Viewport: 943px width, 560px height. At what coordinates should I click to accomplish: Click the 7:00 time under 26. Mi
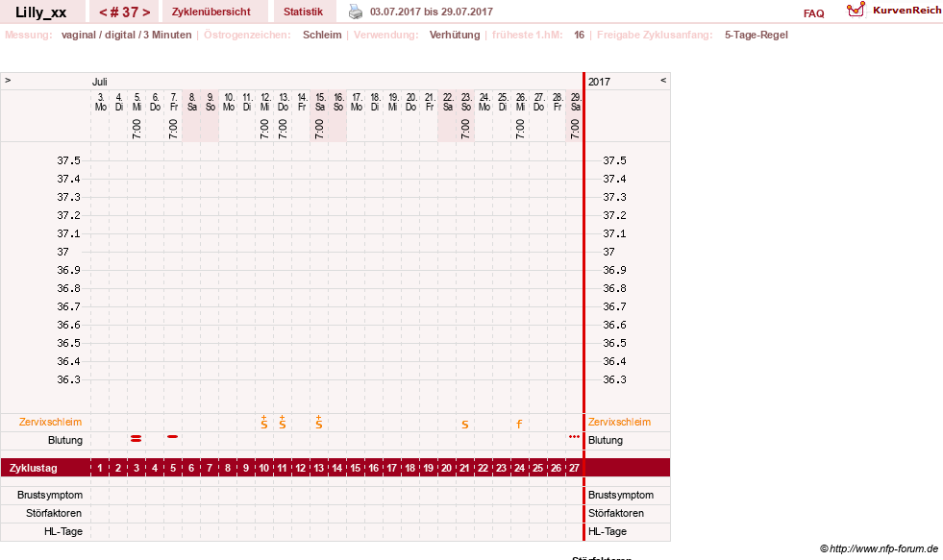520,129
